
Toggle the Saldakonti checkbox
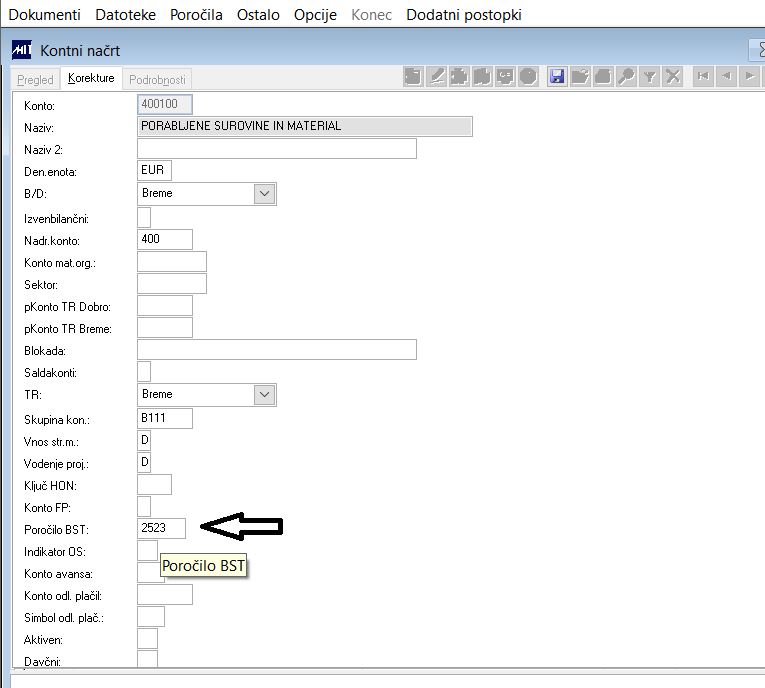144,371
